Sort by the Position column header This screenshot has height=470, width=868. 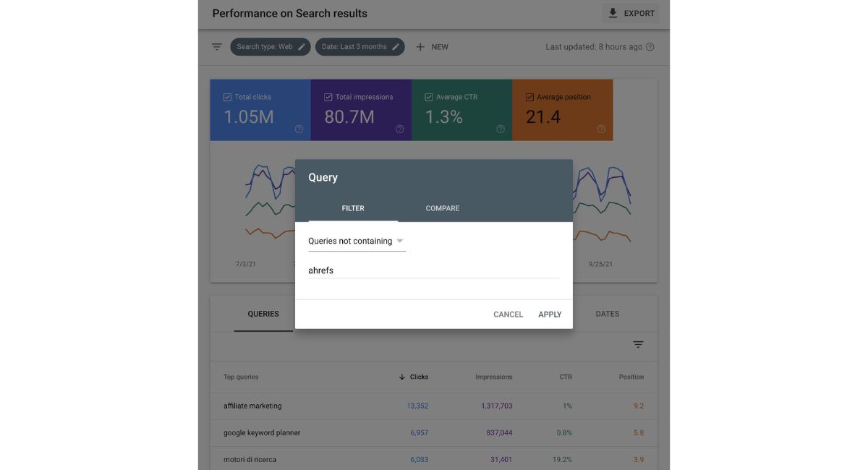pyautogui.click(x=631, y=377)
